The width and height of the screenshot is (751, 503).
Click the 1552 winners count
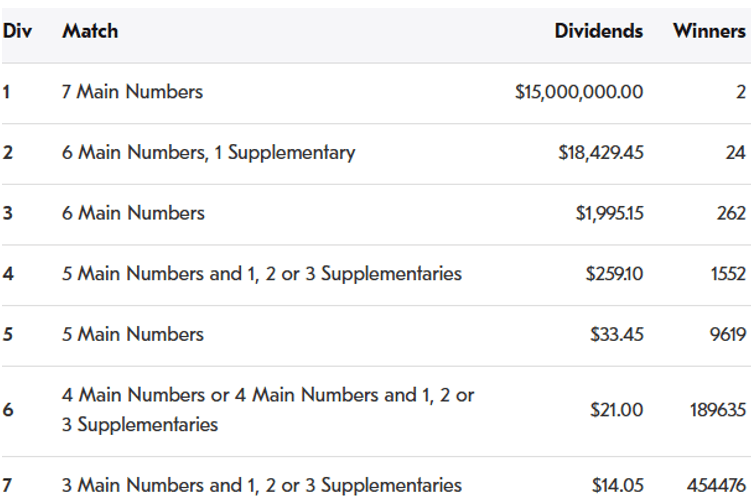[x=728, y=273]
